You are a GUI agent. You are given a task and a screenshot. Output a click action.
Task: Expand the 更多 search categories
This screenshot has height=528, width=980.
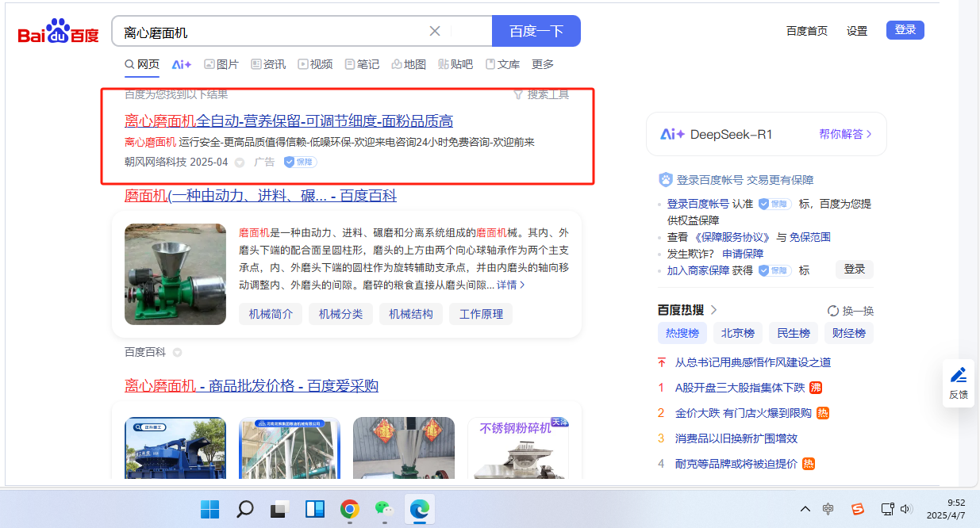(543, 64)
